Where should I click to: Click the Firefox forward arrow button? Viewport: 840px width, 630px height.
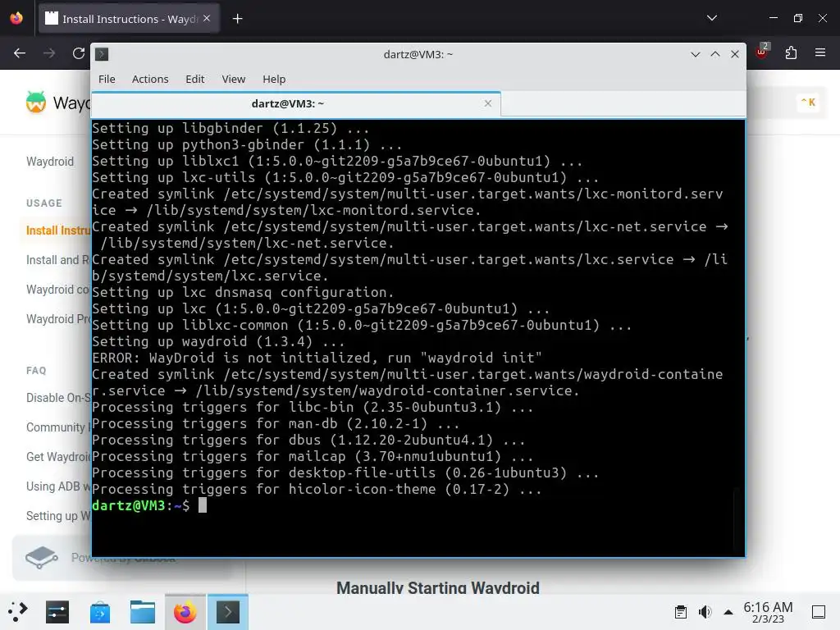[x=49, y=53]
